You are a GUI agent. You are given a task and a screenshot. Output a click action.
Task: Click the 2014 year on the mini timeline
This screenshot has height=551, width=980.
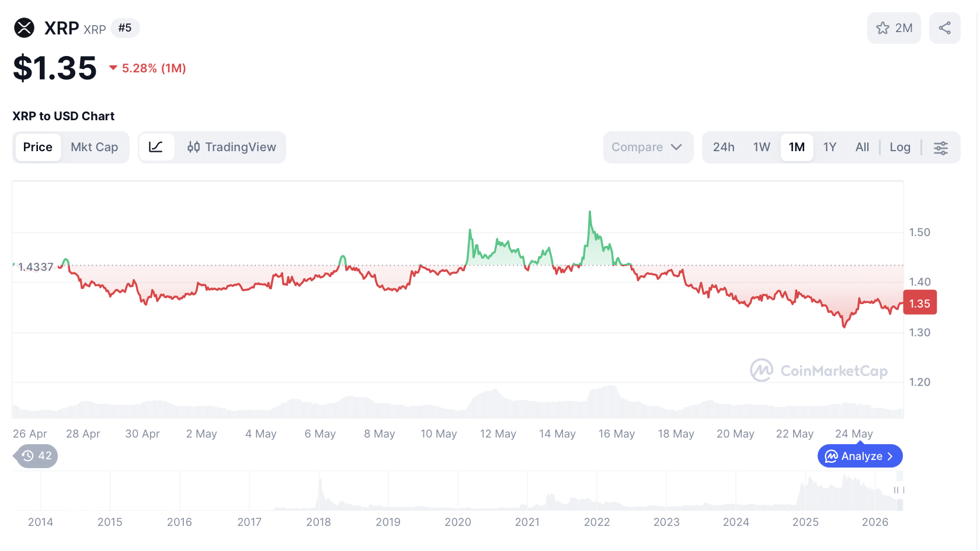(x=40, y=522)
